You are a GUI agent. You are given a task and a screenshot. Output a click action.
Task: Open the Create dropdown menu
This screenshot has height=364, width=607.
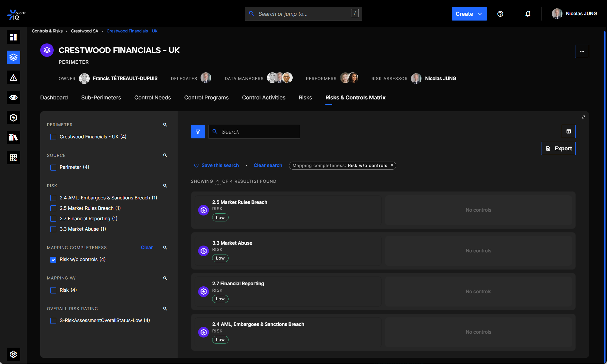pyautogui.click(x=469, y=14)
